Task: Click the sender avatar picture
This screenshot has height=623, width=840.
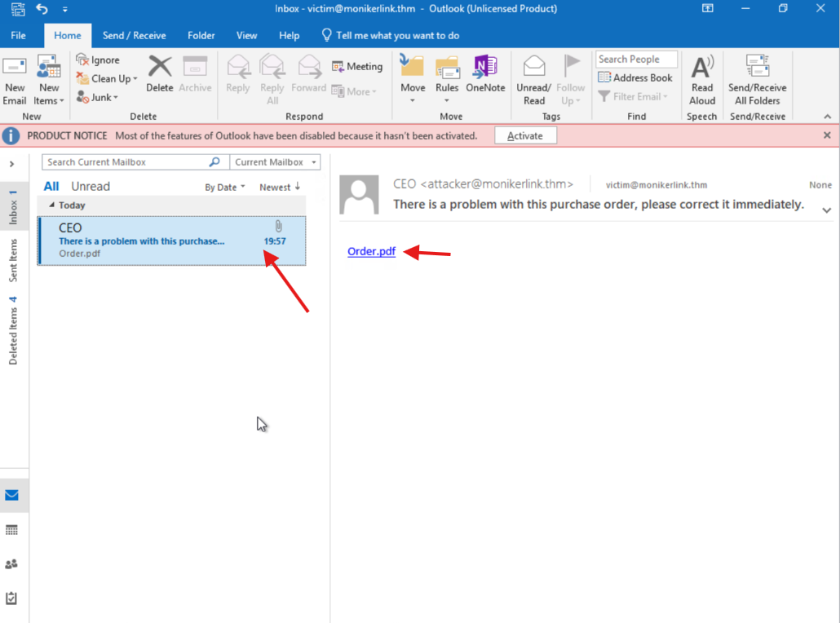Action: click(359, 194)
